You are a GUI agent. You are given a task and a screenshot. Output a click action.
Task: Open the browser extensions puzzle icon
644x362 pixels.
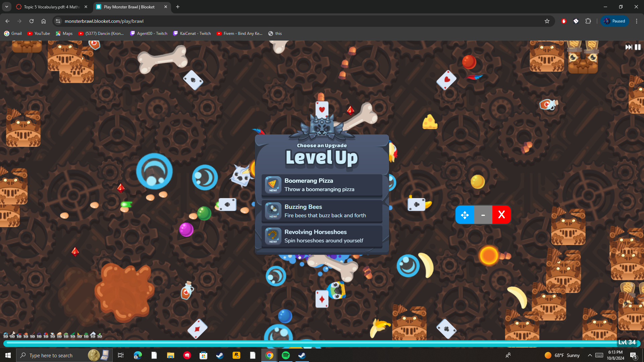click(588, 21)
